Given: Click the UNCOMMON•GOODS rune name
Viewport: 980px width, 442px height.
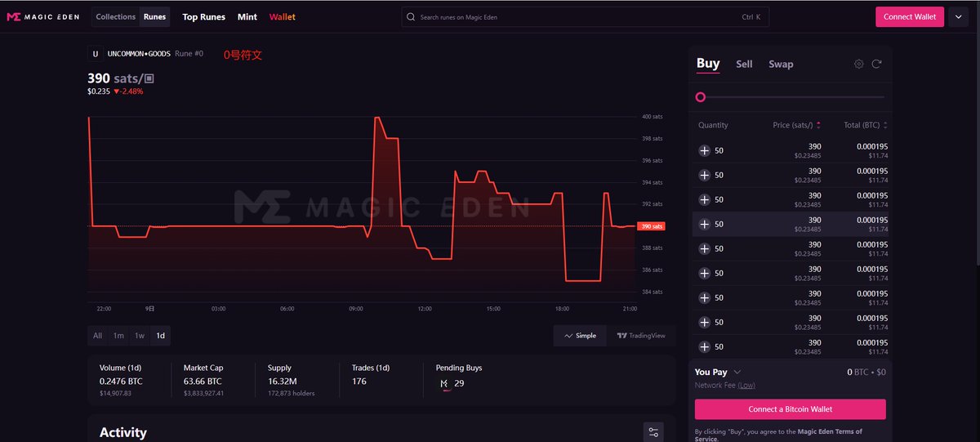Looking at the screenshot, I should click(139, 54).
